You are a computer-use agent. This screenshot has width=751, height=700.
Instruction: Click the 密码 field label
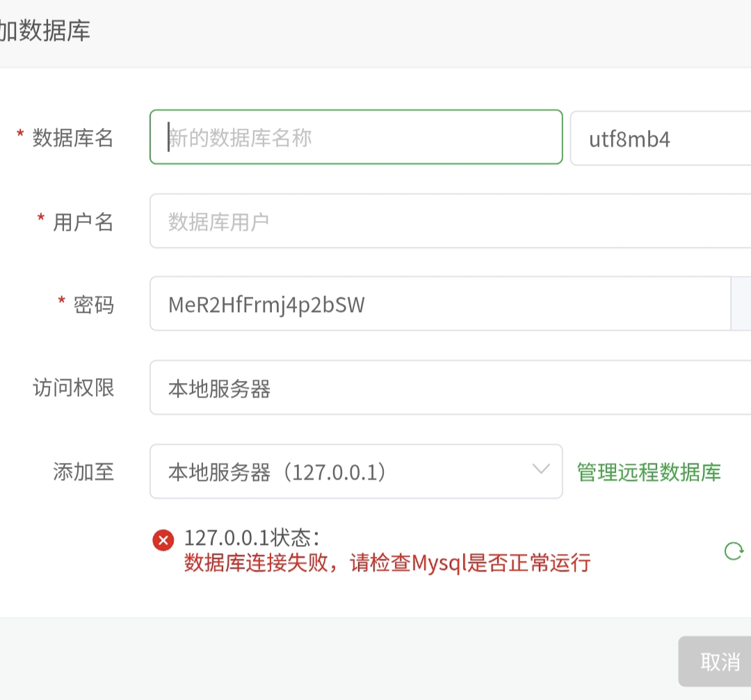coord(93,304)
